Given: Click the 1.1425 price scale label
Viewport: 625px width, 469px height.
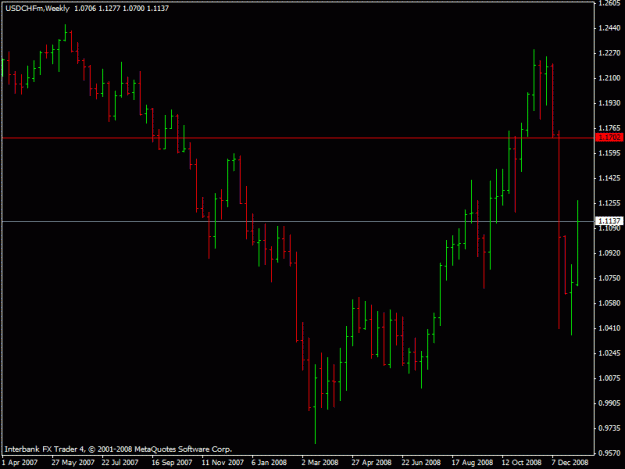Looking at the screenshot, I should [609, 178].
